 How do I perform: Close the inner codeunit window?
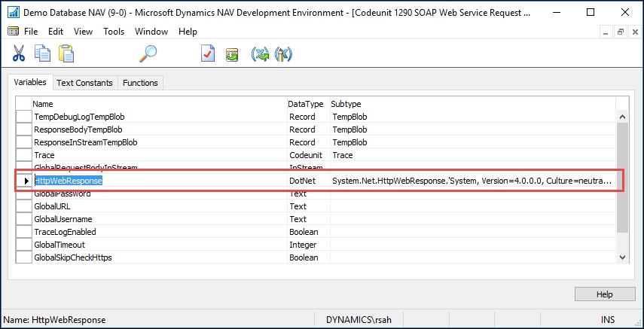tap(635, 31)
